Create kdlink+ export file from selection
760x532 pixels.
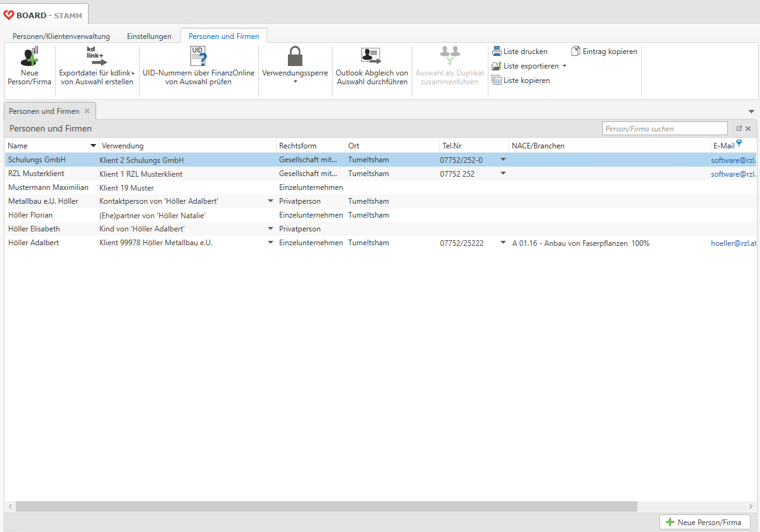tap(97, 57)
